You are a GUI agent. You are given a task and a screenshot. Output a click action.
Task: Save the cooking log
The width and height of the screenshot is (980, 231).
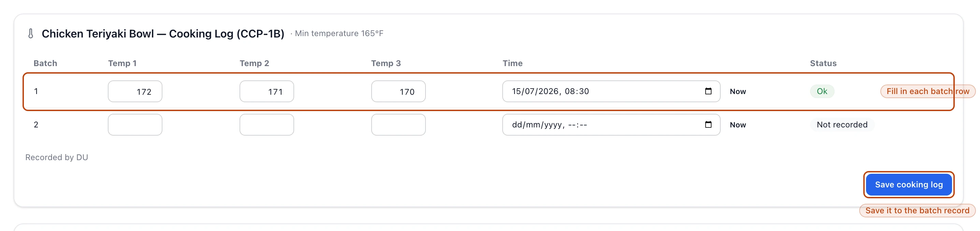point(908,185)
